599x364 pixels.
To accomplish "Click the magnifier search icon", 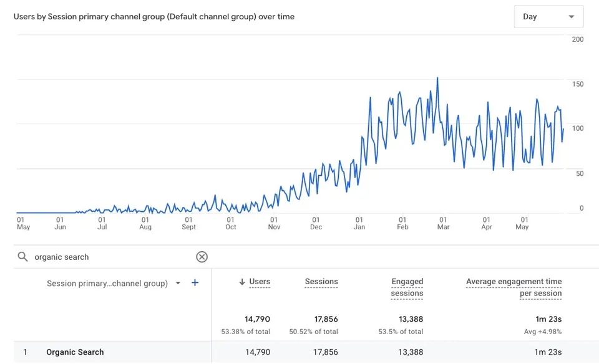I will (x=23, y=257).
